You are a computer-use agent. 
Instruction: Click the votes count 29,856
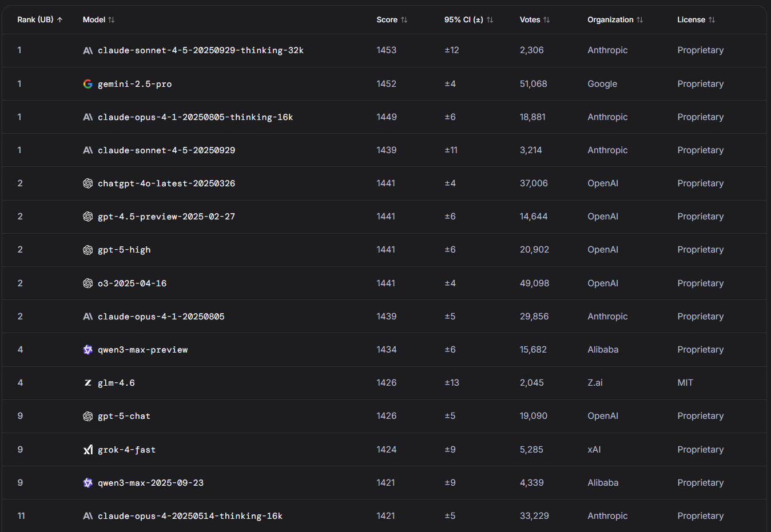coord(534,317)
